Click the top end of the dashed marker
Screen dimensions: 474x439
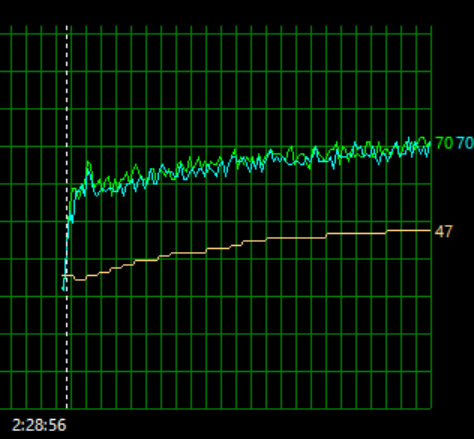click(67, 28)
